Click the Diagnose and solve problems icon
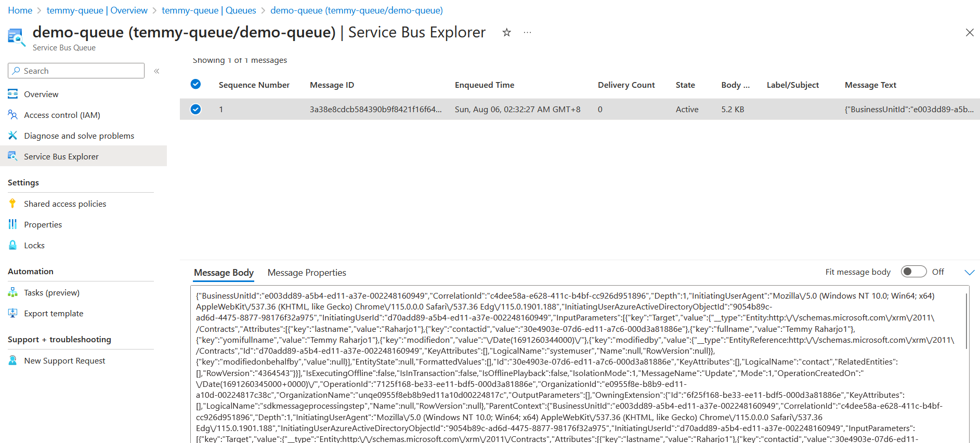This screenshot has height=443, width=980. [x=12, y=136]
